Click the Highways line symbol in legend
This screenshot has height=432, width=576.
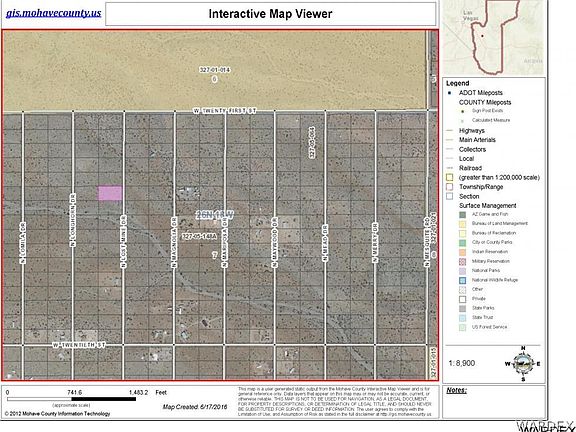pyautogui.click(x=450, y=131)
